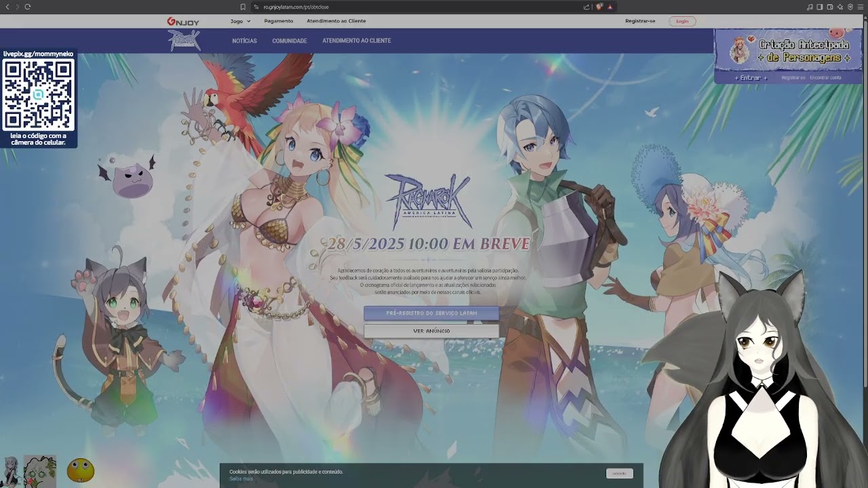Click the Pré-Registro do Serviço LATAM button
Image resolution: width=868 pixels, height=488 pixels.
431,313
